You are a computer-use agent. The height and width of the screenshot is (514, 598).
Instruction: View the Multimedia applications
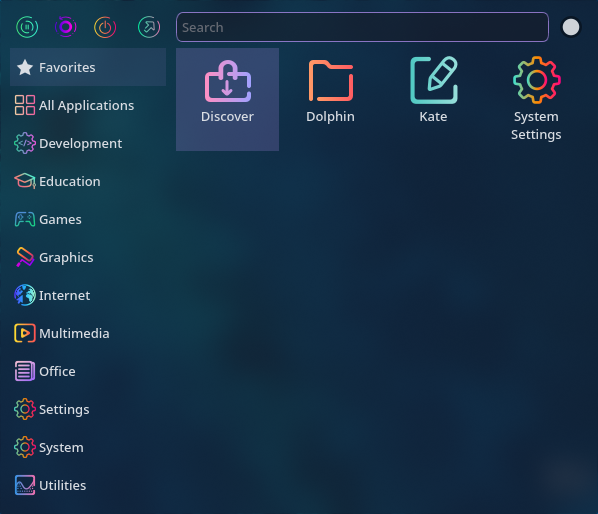pyautogui.click(x=88, y=333)
